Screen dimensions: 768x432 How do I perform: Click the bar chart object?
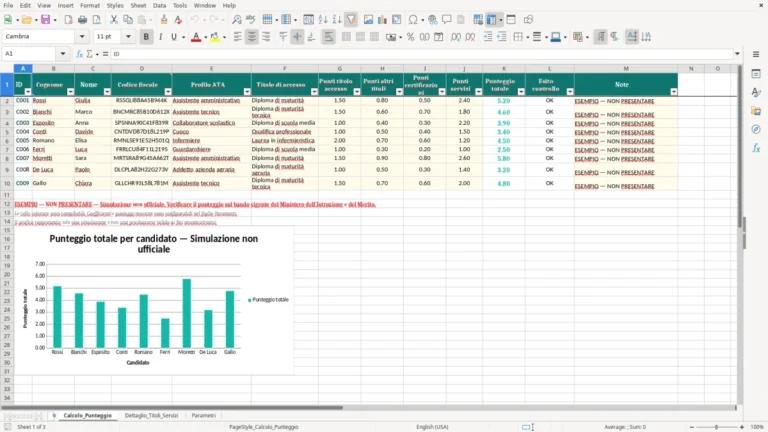[154, 300]
